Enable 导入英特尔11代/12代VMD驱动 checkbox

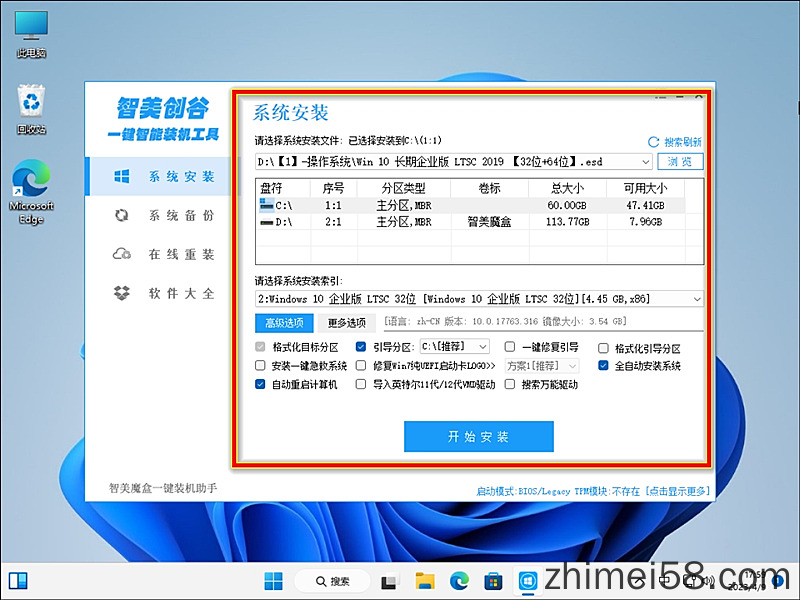361,384
